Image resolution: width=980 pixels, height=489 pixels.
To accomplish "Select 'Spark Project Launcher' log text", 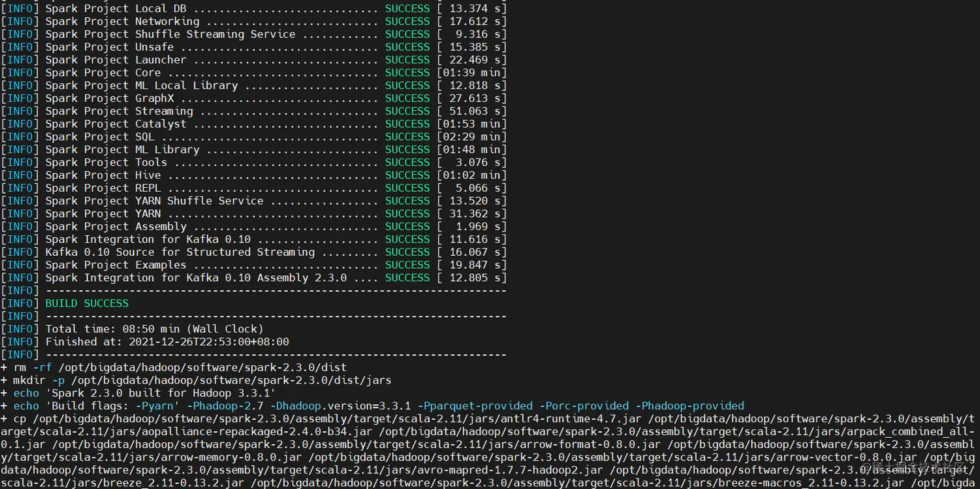I will click(116, 60).
